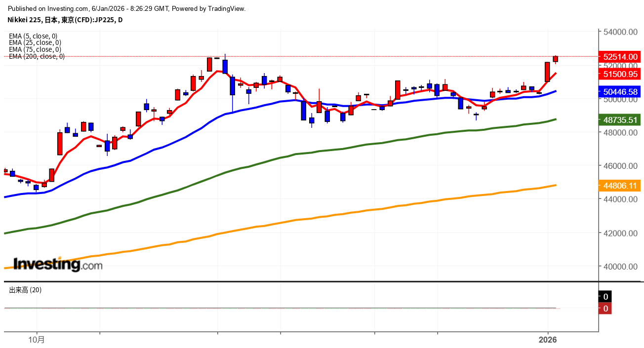The width and height of the screenshot is (644, 348).
Task: Click the Investing.com watermark logo
Action: point(57,265)
